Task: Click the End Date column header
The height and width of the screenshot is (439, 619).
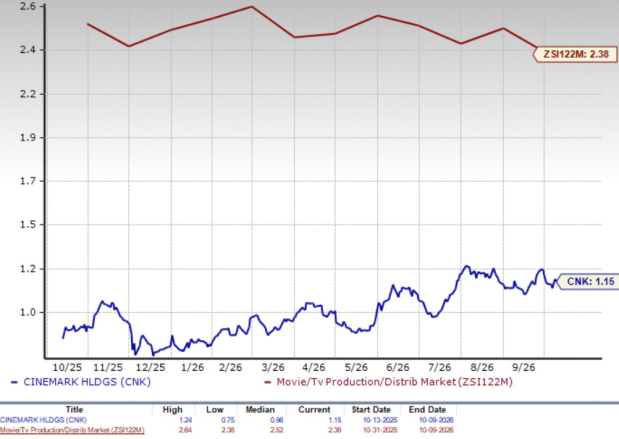Action: point(428,409)
